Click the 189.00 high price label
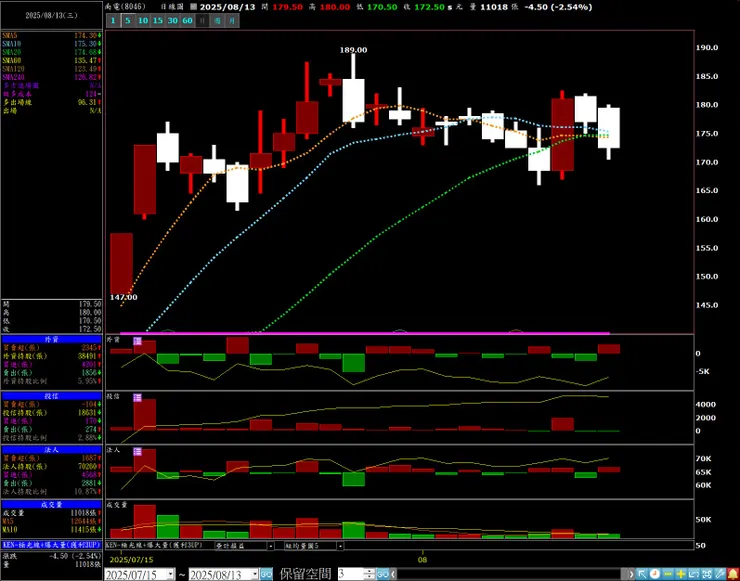The width and height of the screenshot is (740, 581). tap(353, 50)
